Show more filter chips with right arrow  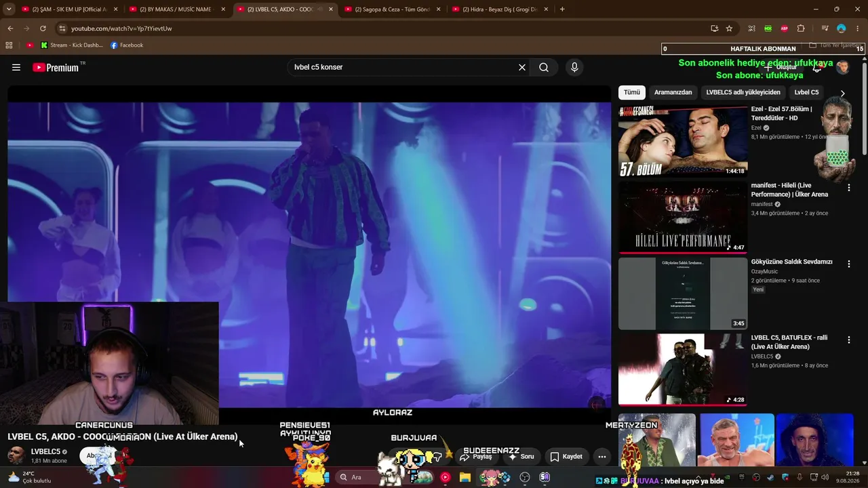click(842, 94)
